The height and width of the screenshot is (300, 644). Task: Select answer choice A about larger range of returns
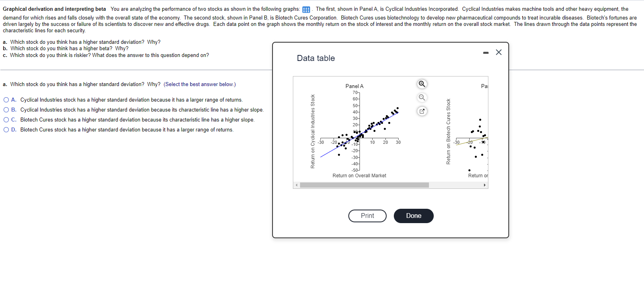point(6,99)
